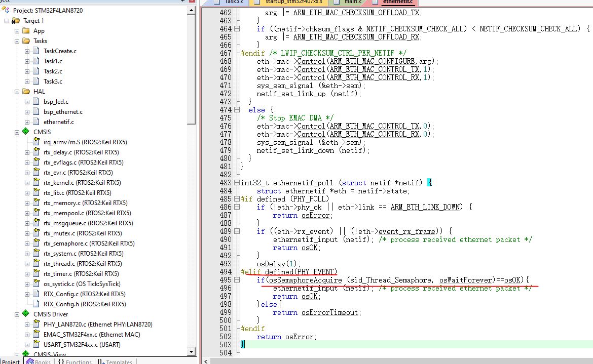
Task: Click the green CMSIS Driver diamond icon
Action: (26, 313)
